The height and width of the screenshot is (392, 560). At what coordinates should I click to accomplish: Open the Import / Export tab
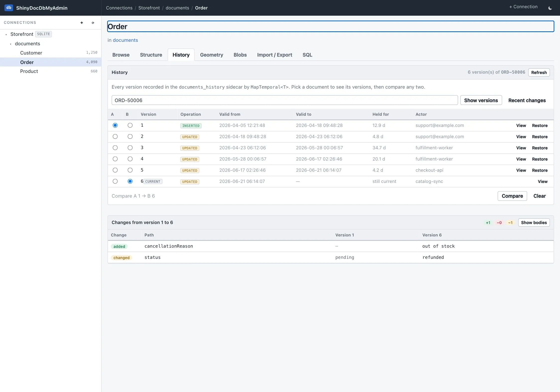click(275, 55)
